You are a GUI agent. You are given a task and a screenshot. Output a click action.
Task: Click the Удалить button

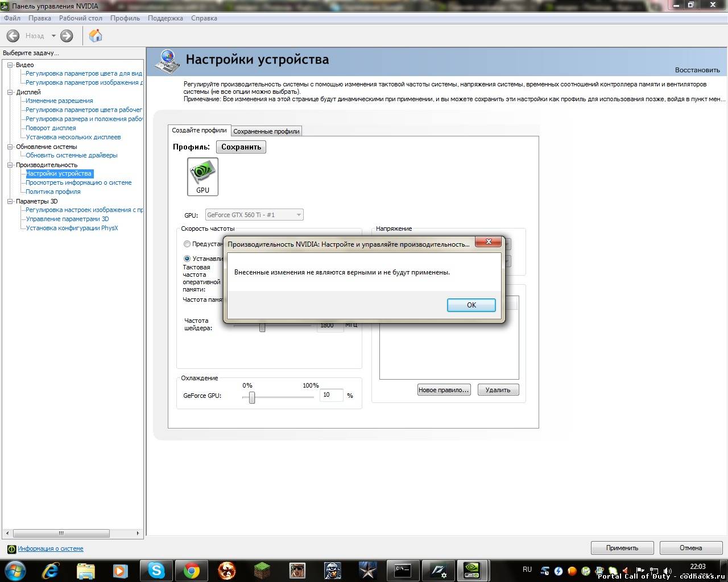(x=498, y=390)
